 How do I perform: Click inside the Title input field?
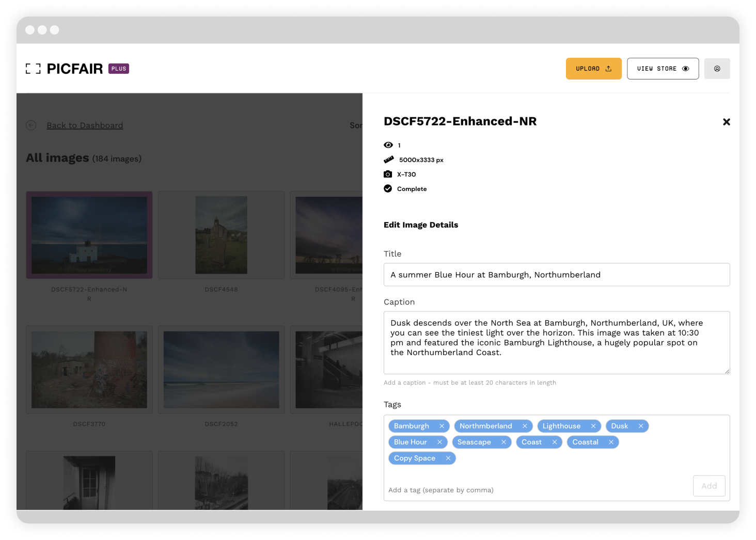557,274
